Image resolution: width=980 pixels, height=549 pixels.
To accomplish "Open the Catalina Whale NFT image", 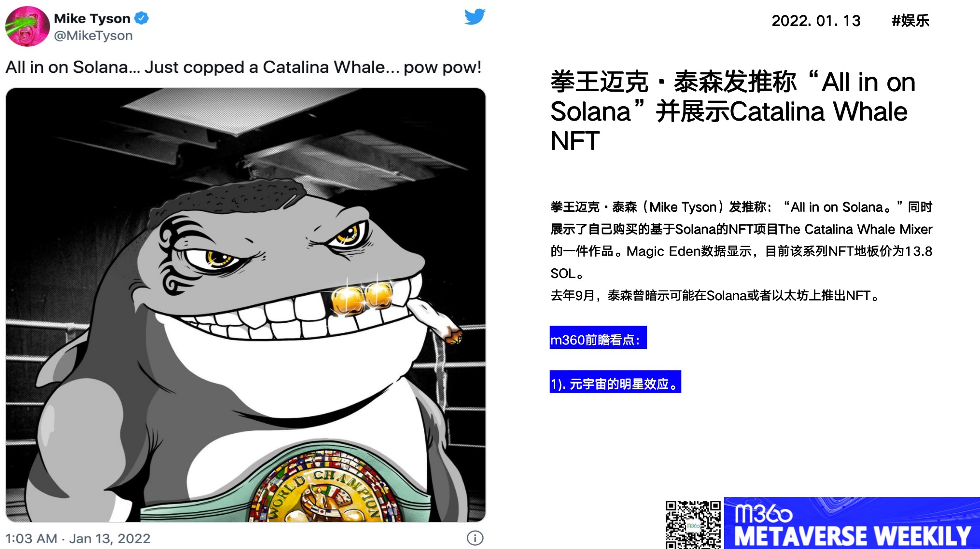I will pyautogui.click(x=246, y=305).
